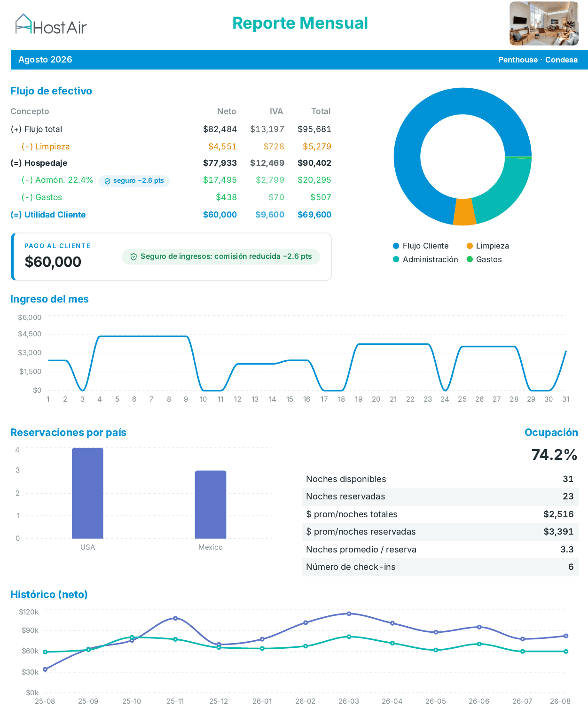Click the Número de check-ins label
Screen dimensions: 588x707
pos(351,567)
